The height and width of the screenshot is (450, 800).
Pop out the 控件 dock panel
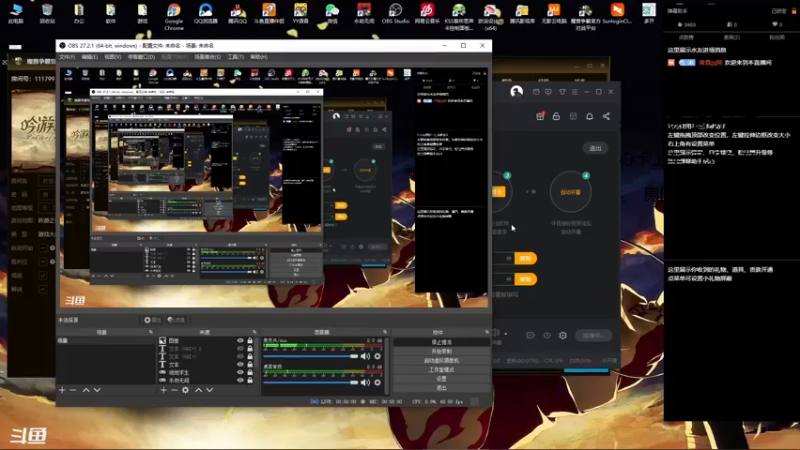[487, 332]
